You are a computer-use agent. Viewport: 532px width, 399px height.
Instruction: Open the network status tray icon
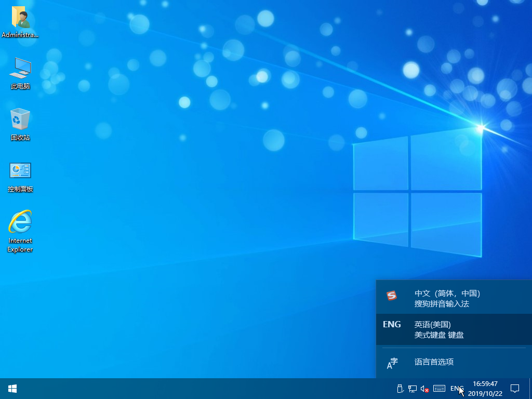(x=412, y=388)
